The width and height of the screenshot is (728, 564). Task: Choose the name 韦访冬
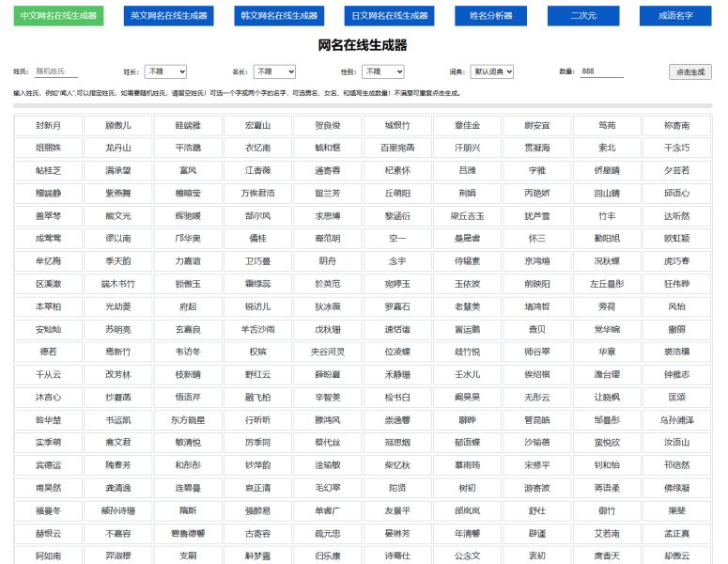click(188, 352)
